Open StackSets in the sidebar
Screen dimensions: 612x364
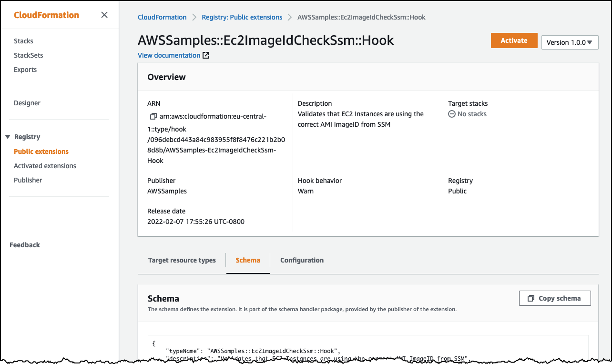[x=29, y=55]
